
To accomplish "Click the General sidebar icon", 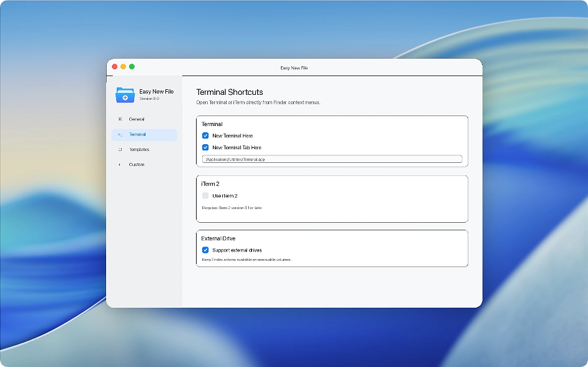I will pyautogui.click(x=120, y=119).
